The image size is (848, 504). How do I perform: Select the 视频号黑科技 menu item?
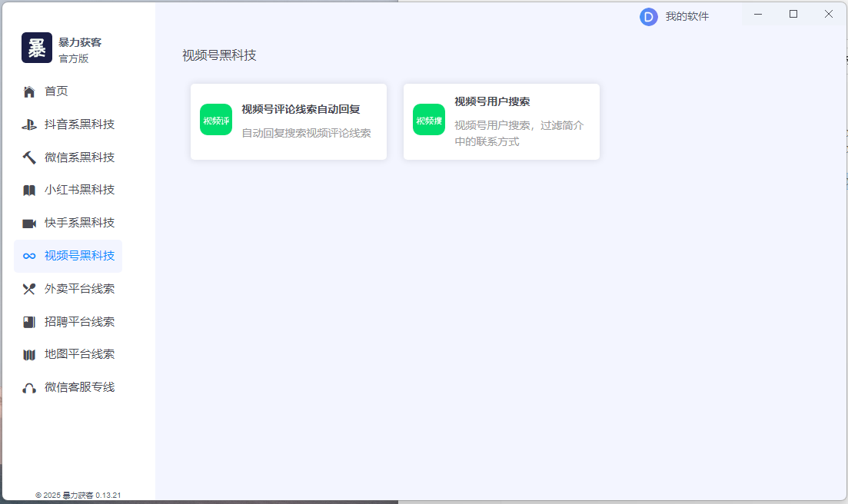[79, 256]
